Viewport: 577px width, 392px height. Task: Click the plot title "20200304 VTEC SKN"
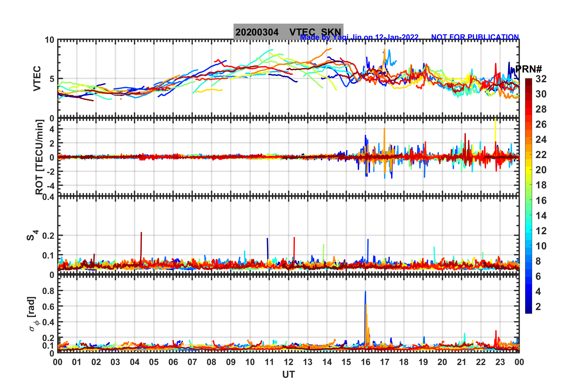288,32
